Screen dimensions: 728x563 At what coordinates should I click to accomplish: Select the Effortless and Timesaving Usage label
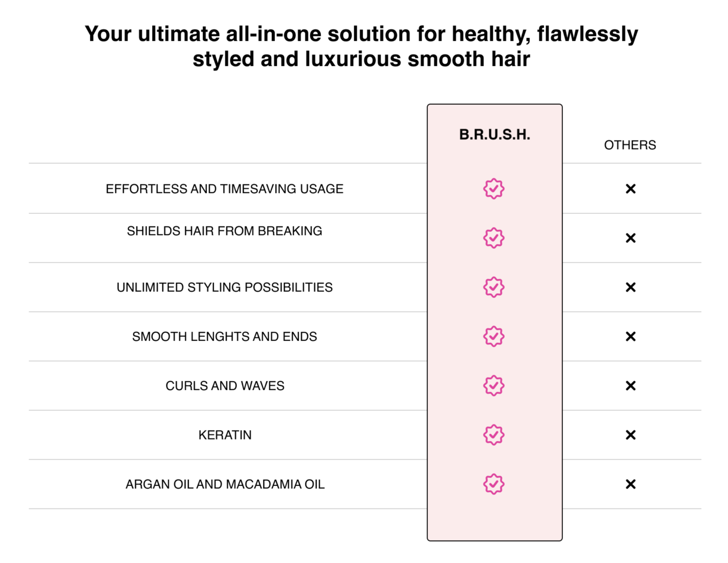[x=224, y=189]
